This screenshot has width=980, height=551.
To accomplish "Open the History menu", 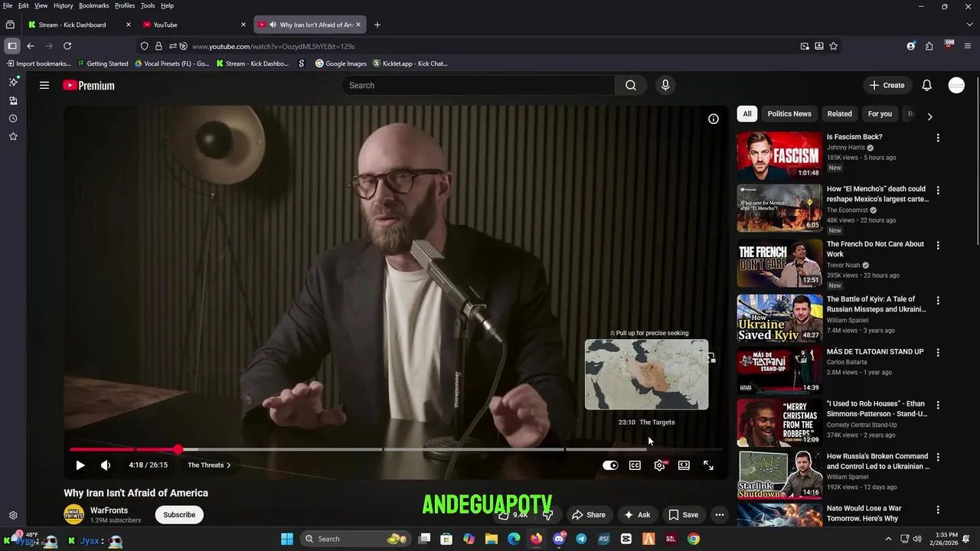I will pos(63,5).
